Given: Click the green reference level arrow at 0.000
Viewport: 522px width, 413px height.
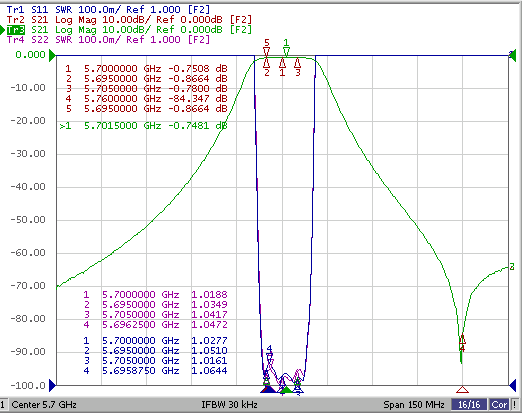Looking at the screenshot, I should coord(52,55).
